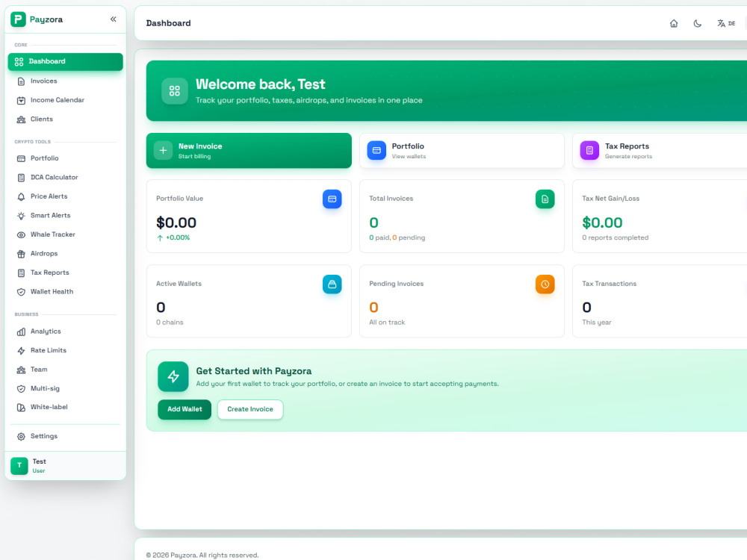Click the 2026 Payzora copyright text
The height and width of the screenshot is (560, 747).
point(202,556)
